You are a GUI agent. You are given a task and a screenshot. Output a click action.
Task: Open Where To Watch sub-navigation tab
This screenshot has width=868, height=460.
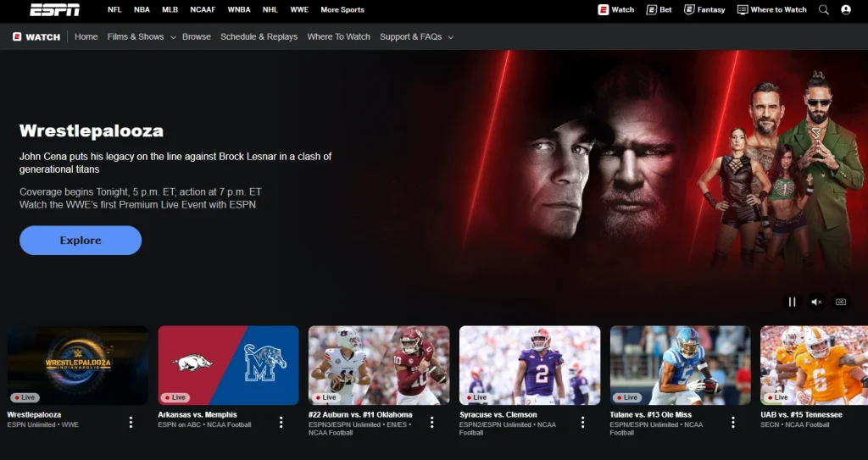click(x=339, y=36)
